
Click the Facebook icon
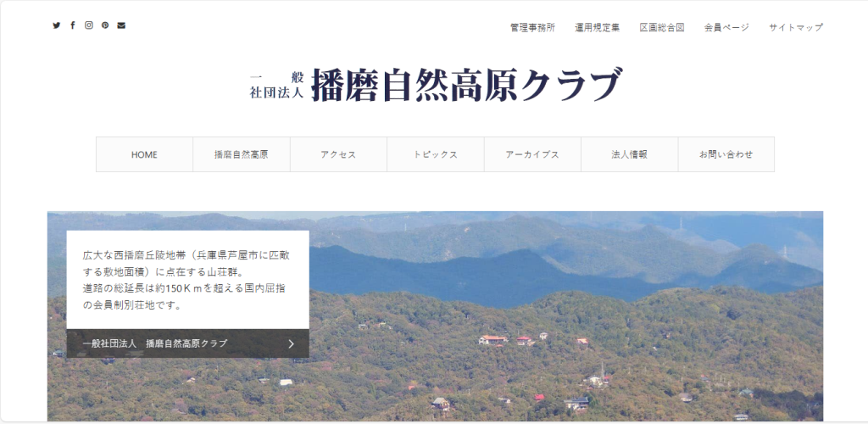[x=73, y=25]
